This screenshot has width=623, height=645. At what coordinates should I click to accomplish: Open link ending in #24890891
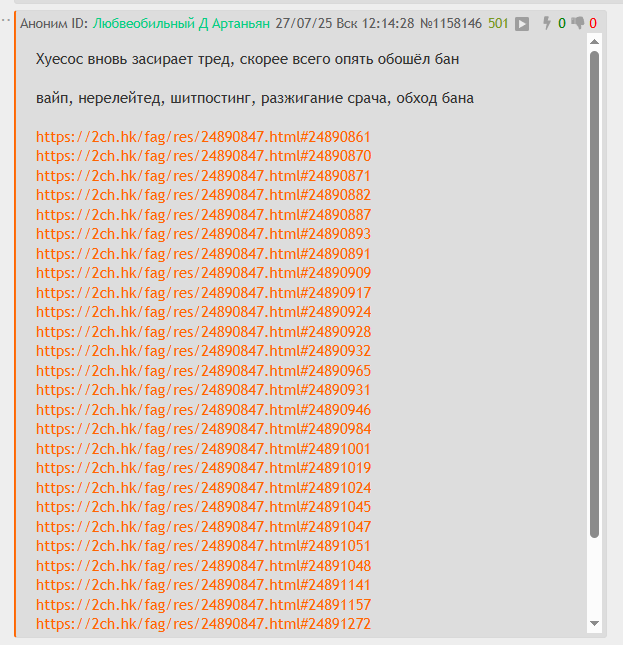203,254
